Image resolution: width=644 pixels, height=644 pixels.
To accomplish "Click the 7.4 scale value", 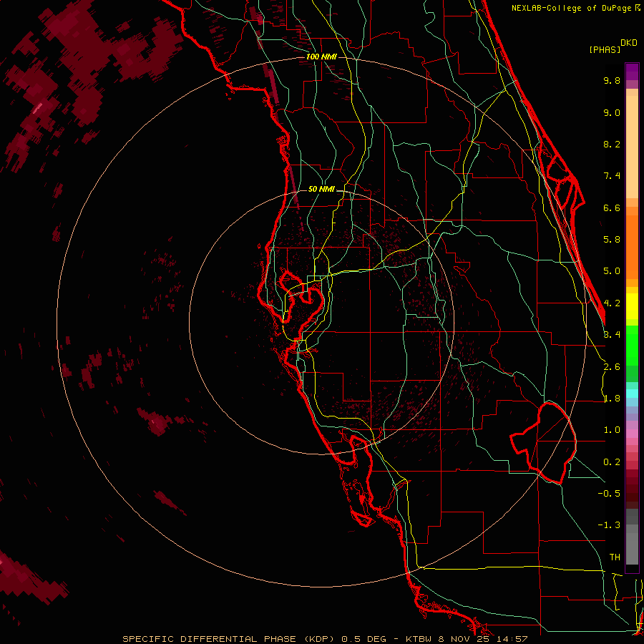I will (612, 176).
